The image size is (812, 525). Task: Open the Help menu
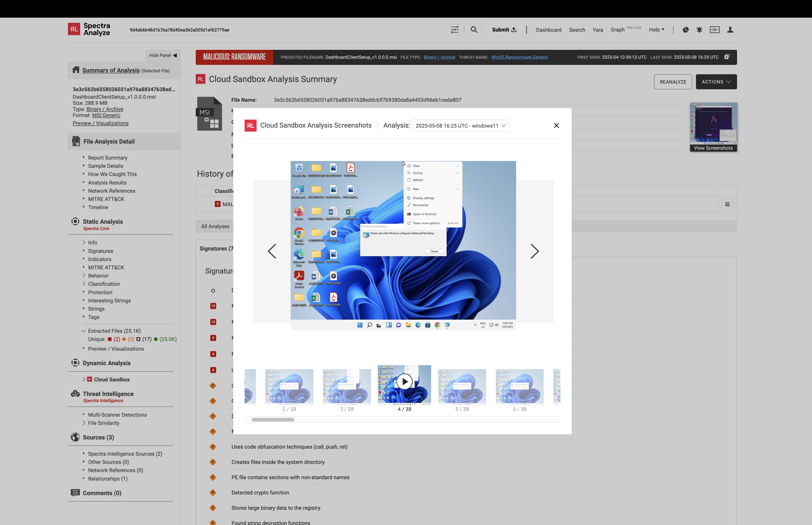pos(656,30)
